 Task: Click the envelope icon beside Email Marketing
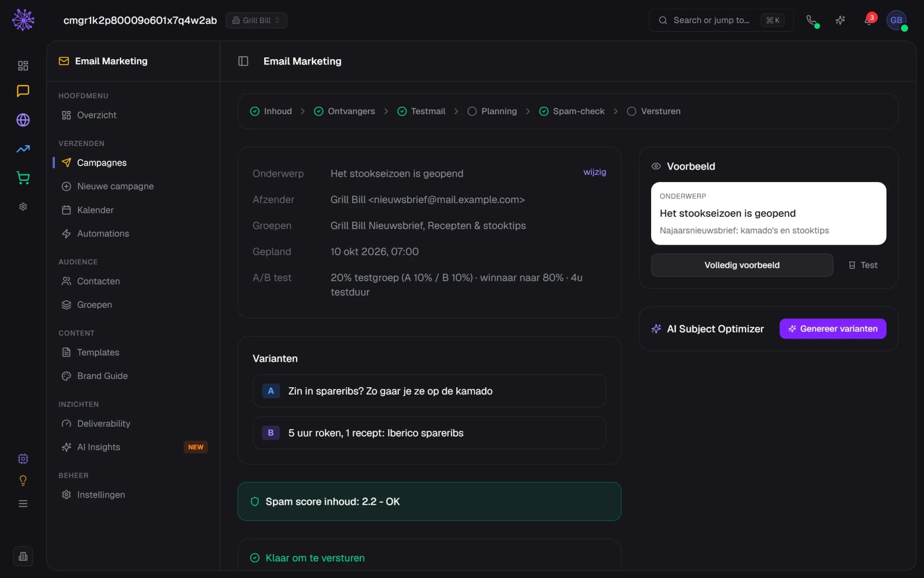64,61
